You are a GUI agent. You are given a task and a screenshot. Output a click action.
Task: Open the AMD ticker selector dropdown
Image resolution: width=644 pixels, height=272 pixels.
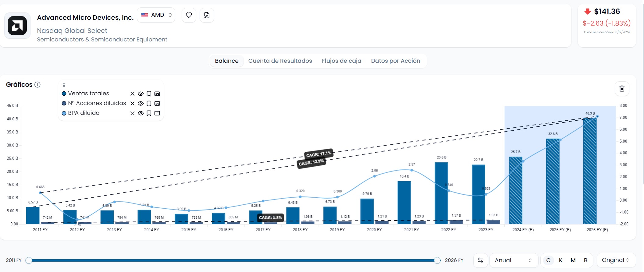click(x=156, y=15)
